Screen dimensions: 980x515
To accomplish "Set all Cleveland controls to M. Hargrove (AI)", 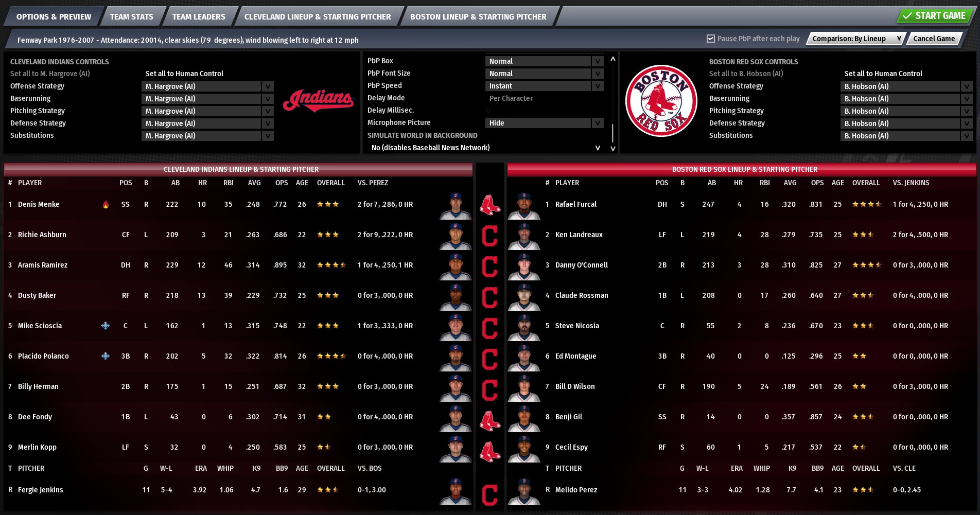I will [x=50, y=74].
